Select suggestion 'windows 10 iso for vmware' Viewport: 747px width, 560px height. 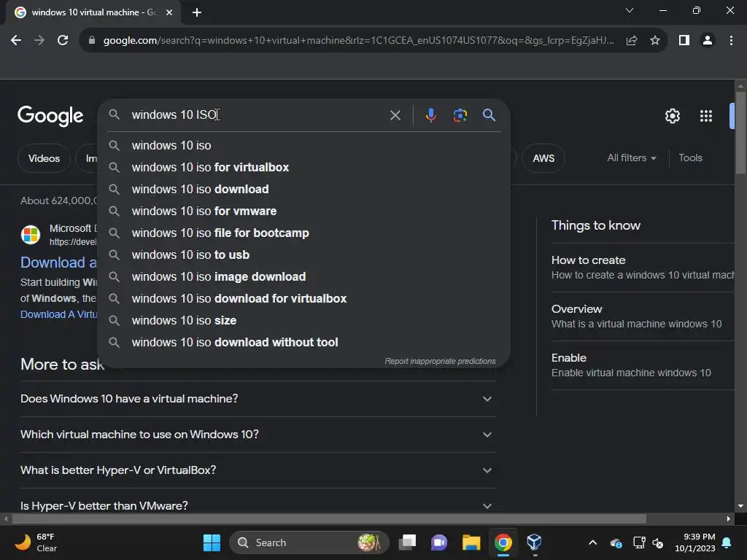click(x=303, y=211)
